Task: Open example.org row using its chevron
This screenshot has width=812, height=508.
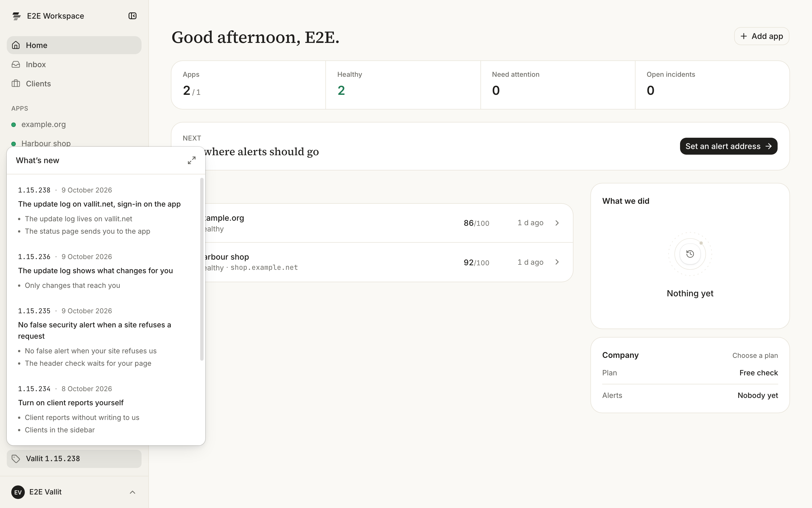Action: (x=557, y=223)
